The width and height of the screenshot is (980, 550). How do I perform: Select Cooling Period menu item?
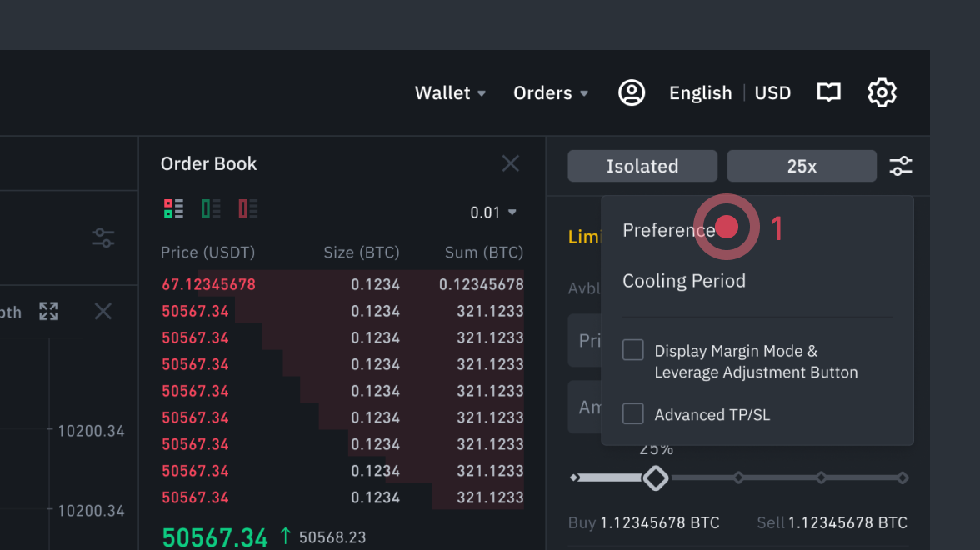(684, 281)
